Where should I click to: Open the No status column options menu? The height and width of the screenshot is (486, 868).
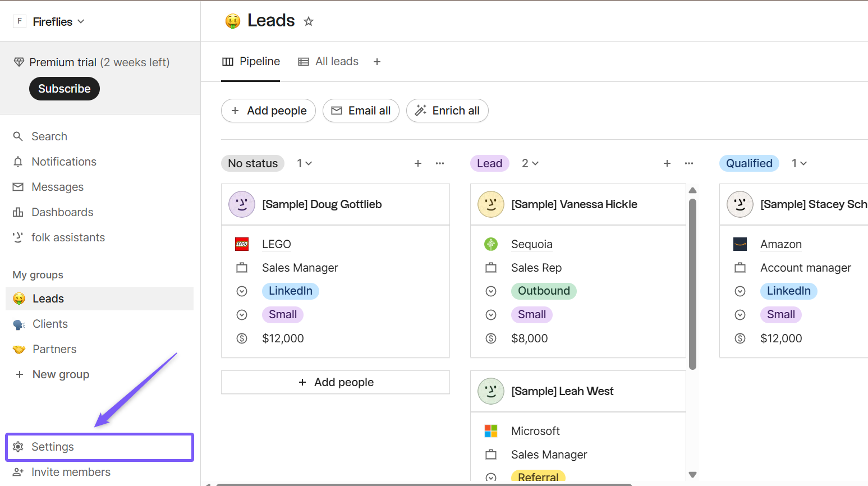pyautogui.click(x=440, y=163)
